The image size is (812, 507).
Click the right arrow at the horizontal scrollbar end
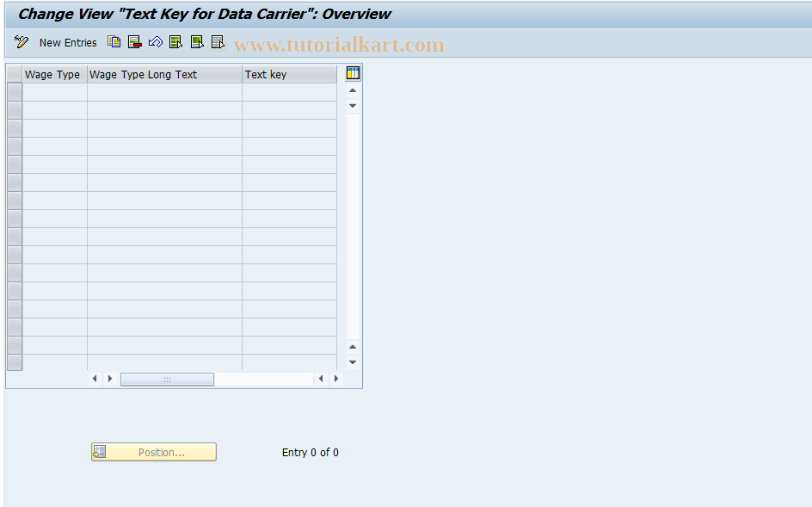336,379
